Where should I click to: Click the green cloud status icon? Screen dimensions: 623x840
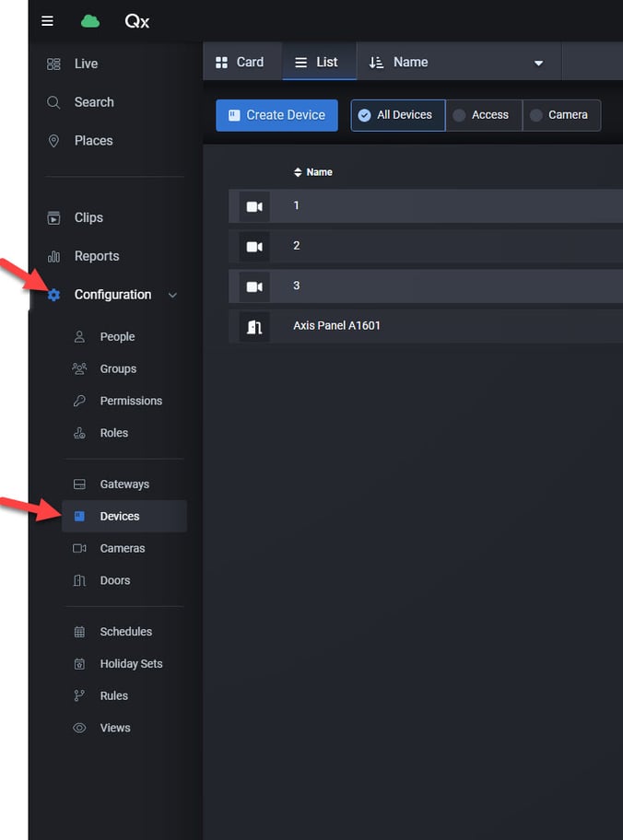[90, 21]
